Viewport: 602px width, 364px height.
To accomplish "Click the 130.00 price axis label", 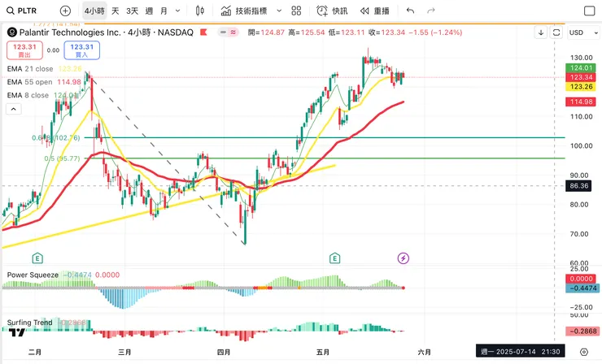I will coord(581,58).
